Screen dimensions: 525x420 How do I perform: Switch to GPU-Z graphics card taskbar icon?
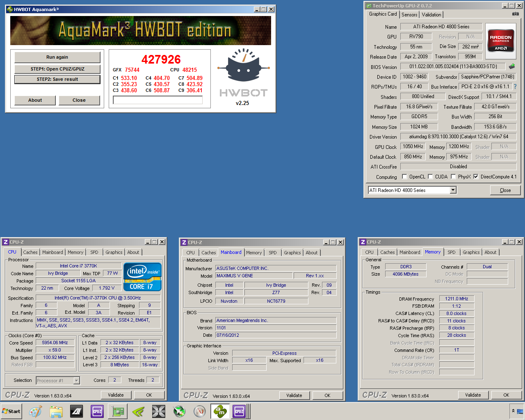pos(118,411)
